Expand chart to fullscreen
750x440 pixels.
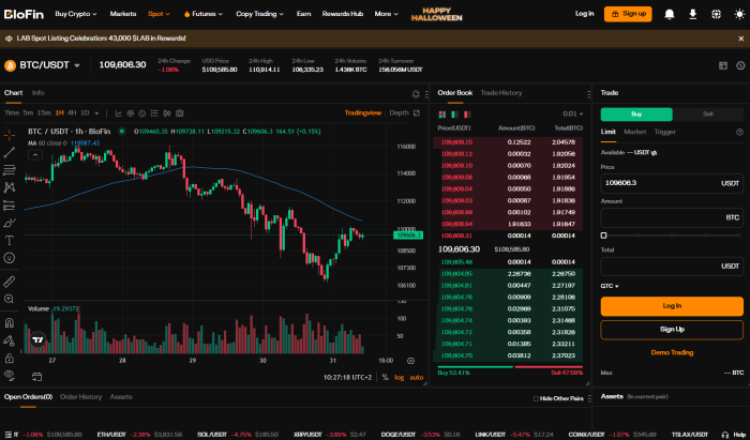click(x=417, y=113)
